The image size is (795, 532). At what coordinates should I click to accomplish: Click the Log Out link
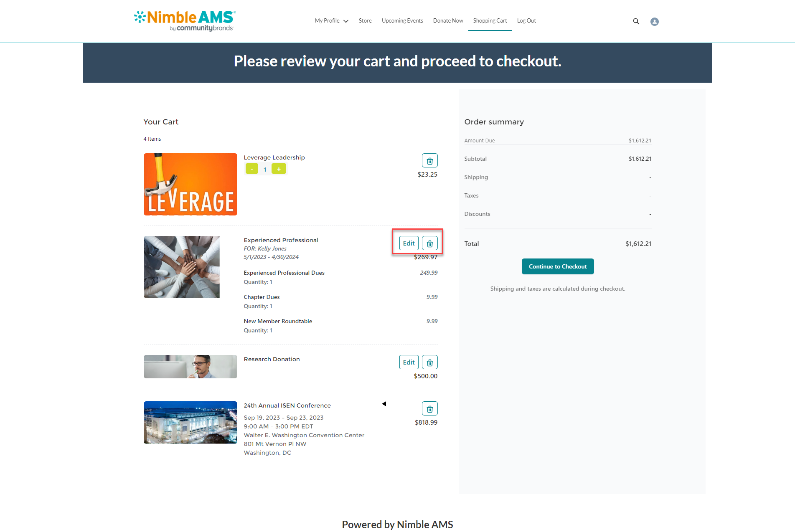point(526,21)
